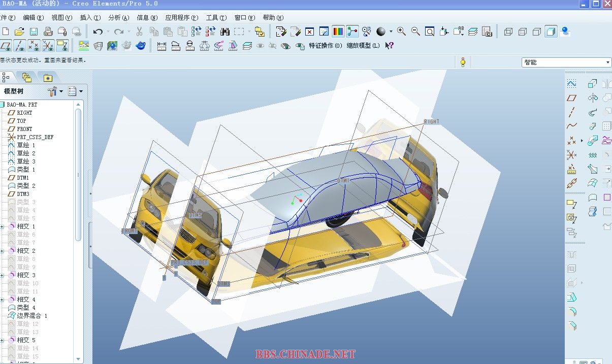The image size is (612, 364).
Task: Click the round tool near the toolbar bottom
Action: click(572, 312)
